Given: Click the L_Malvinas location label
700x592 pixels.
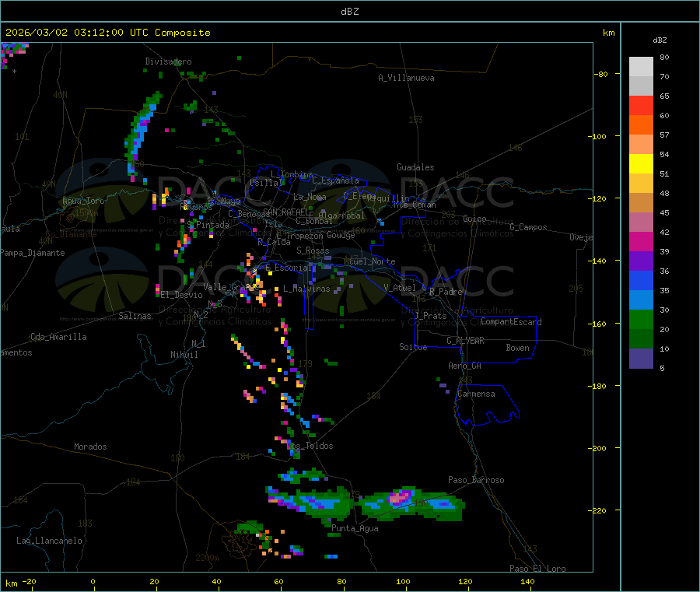Looking at the screenshot, I should pyautogui.click(x=306, y=289).
